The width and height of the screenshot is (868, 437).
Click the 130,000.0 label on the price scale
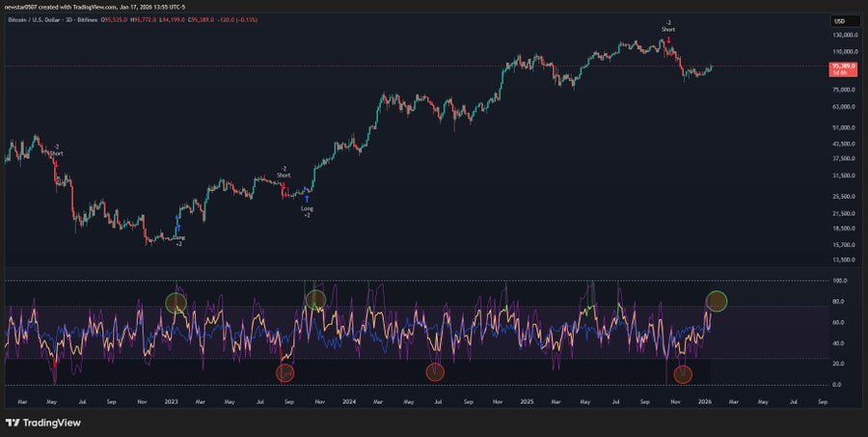point(843,36)
